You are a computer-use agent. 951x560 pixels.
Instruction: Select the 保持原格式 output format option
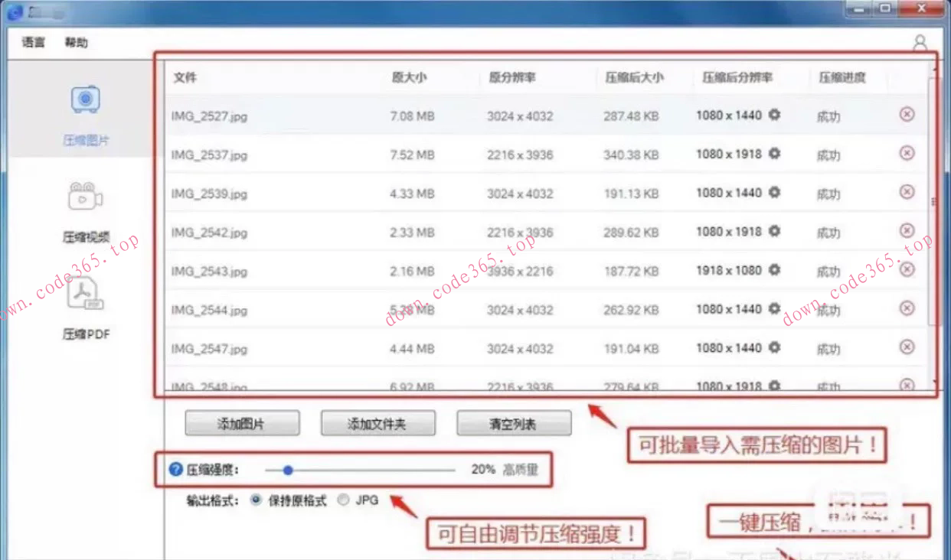pyautogui.click(x=255, y=500)
